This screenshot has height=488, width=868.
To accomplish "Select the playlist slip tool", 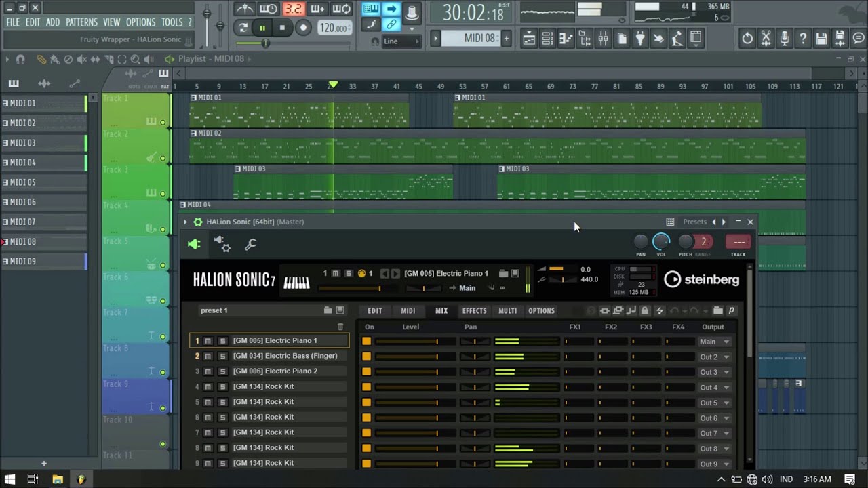I will 96,60.
